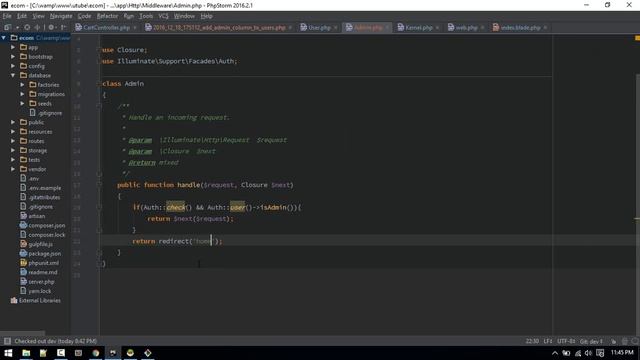Close the index.blade.php tab
Image resolution: width=640 pixels, height=360 pixels.
(x=545, y=28)
